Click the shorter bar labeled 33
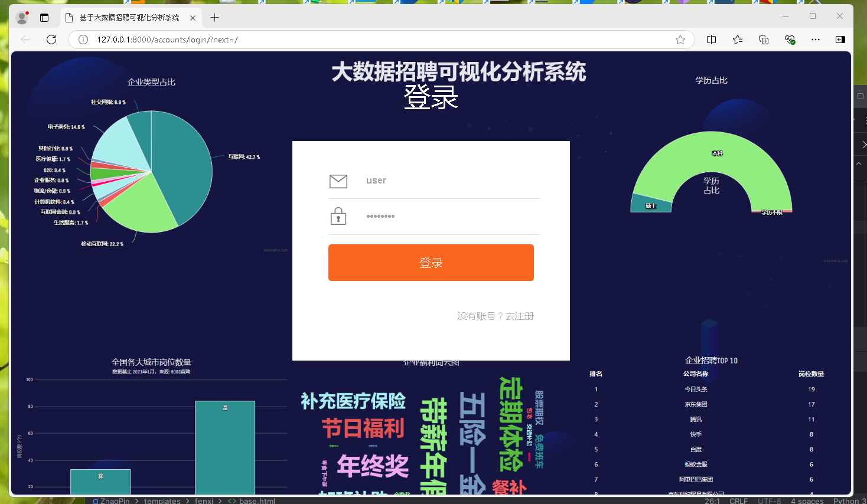Screen dimensions: 867x504 [100, 482]
